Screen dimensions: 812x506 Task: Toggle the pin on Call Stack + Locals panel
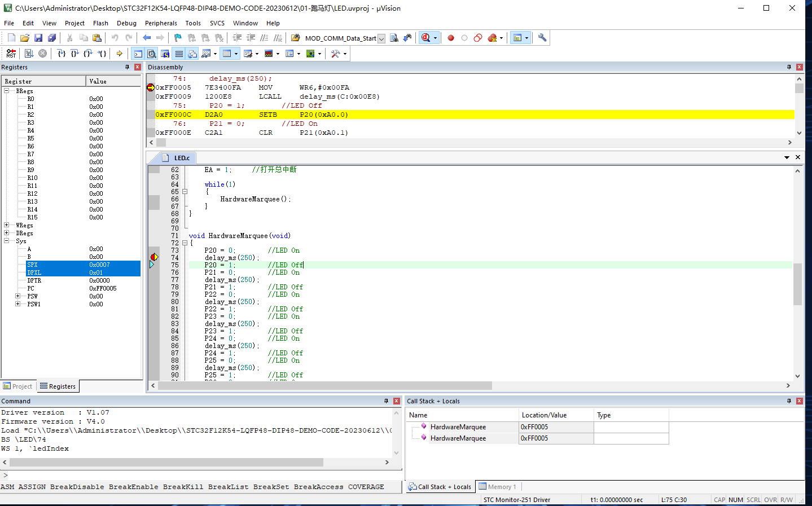point(789,401)
